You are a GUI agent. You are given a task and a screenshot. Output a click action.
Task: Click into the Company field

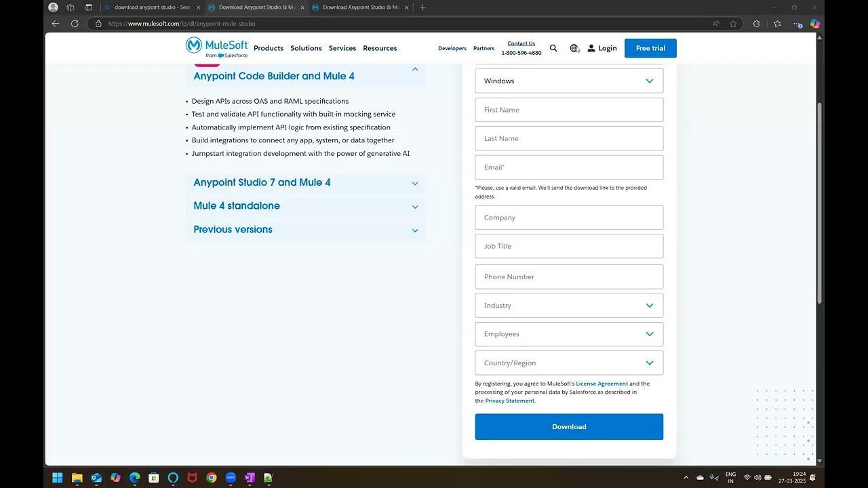click(569, 218)
